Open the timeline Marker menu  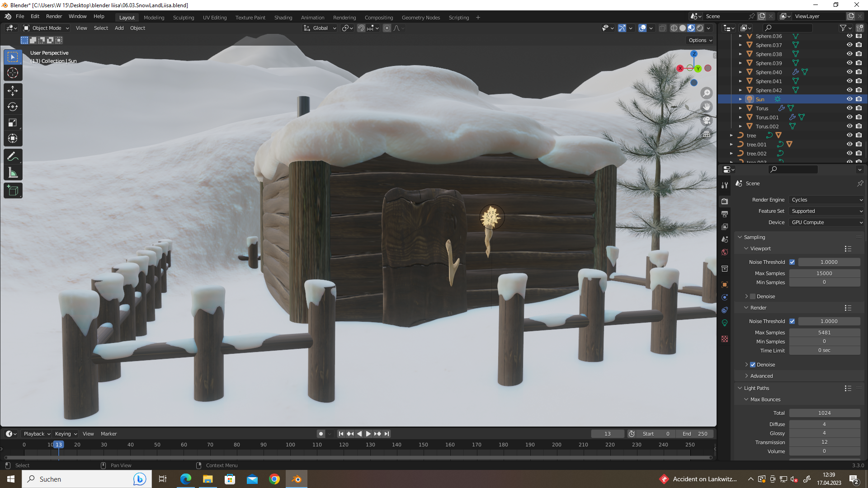coord(108,434)
